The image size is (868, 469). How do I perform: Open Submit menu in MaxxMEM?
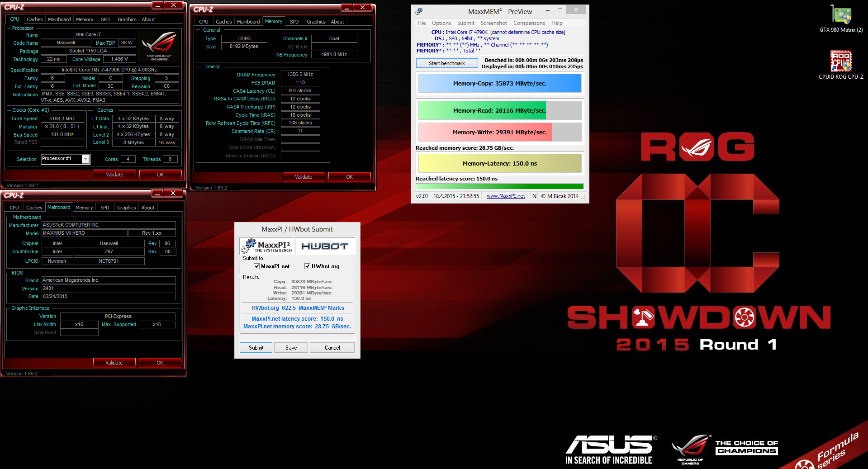point(466,23)
